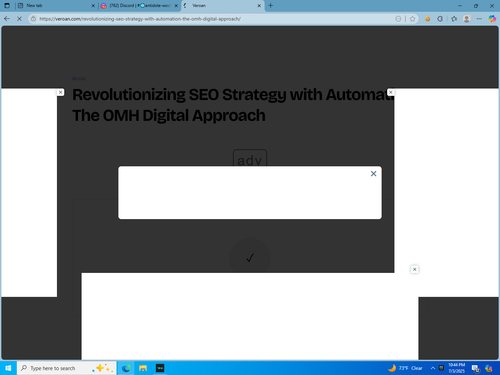
Task: Close the left side ad panel
Action: coord(60,92)
